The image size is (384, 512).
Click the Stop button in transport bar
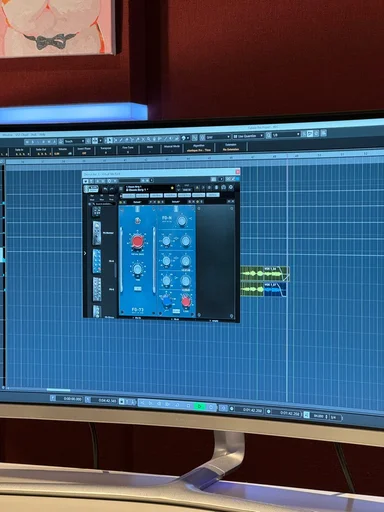(x=188, y=406)
